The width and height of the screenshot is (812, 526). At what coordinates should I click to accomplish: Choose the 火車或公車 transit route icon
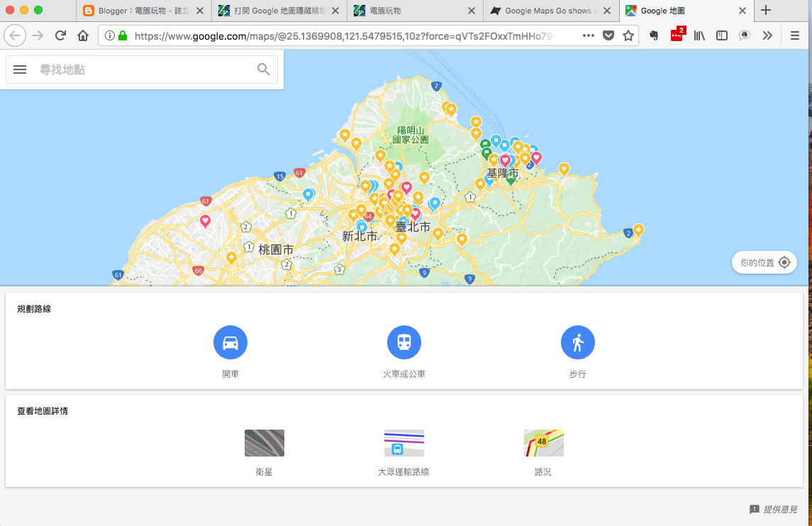tap(404, 342)
